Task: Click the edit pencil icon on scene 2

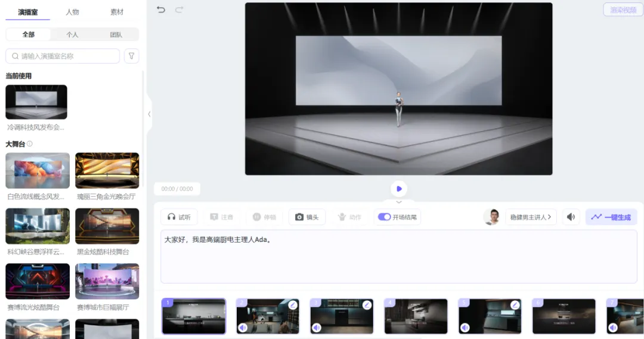Action: coord(293,304)
